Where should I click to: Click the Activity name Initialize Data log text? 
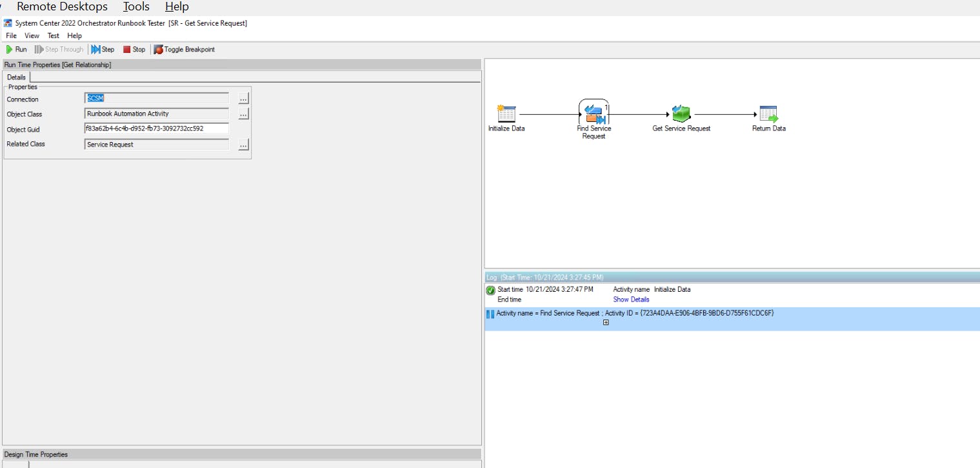(x=652, y=290)
